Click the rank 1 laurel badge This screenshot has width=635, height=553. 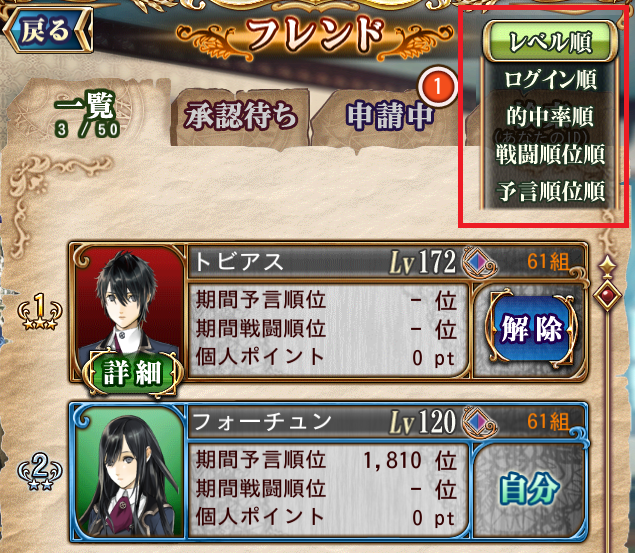tap(40, 312)
